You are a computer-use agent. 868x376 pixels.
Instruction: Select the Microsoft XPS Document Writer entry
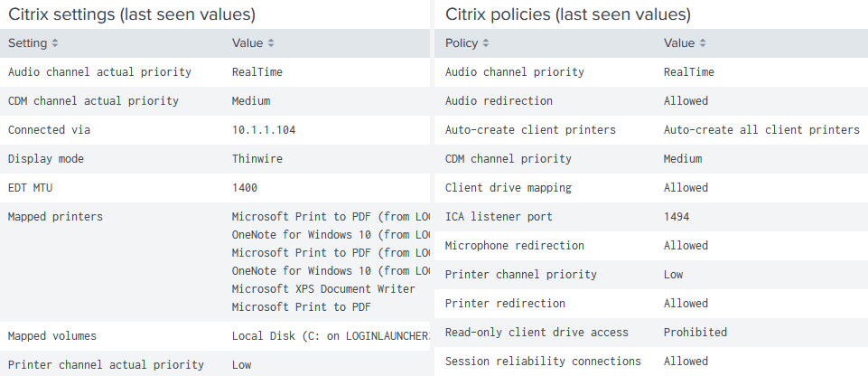pyautogui.click(x=323, y=289)
